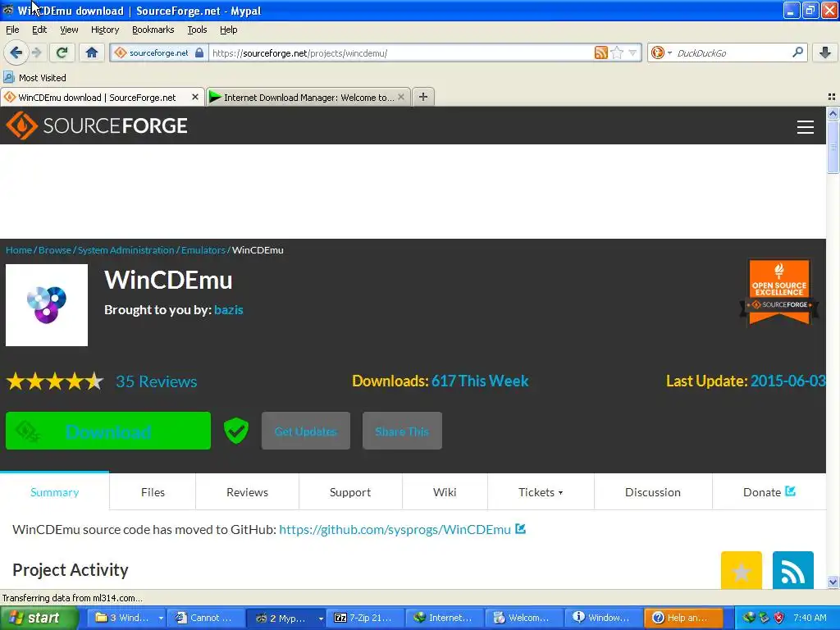Image resolution: width=840 pixels, height=630 pixels.
Task: Open the History menu
Action: (105, 30)
